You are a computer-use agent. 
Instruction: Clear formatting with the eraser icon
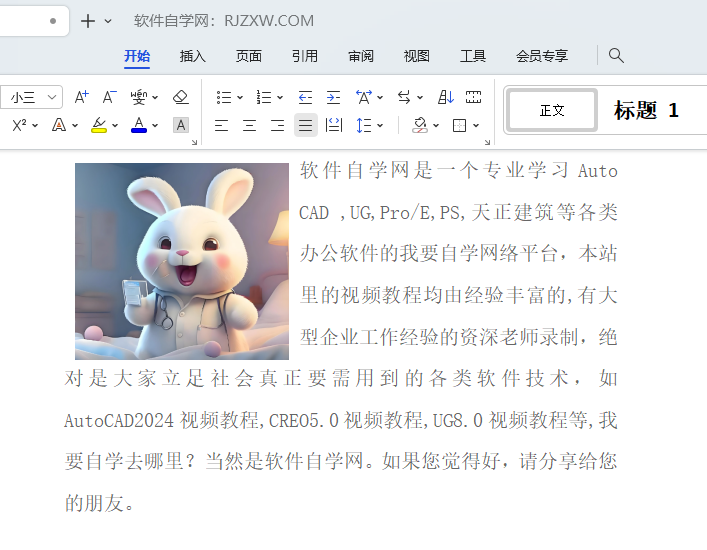(180, 97)
